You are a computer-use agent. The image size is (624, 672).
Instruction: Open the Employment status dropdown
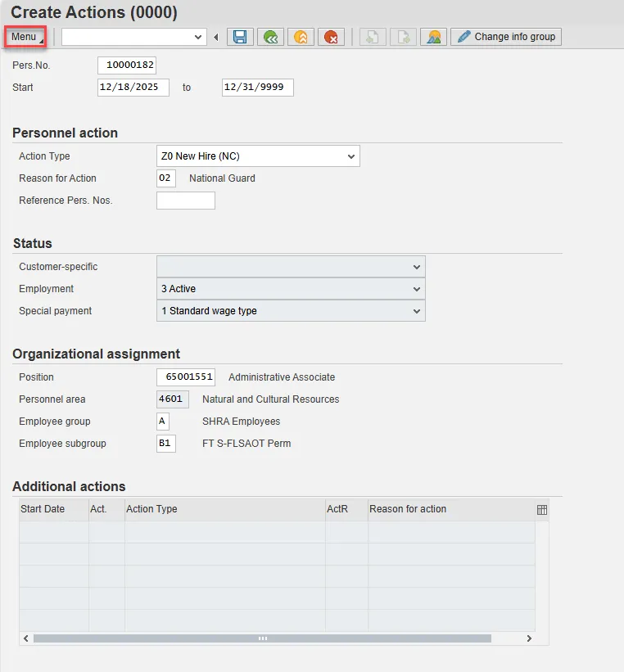pyautogui.click(x=417, y=289)
